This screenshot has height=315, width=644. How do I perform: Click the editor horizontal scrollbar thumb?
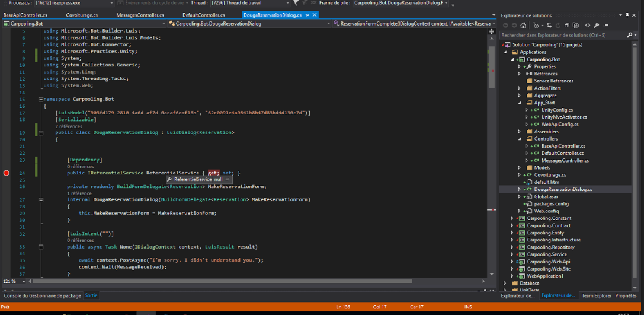[222, 281]
